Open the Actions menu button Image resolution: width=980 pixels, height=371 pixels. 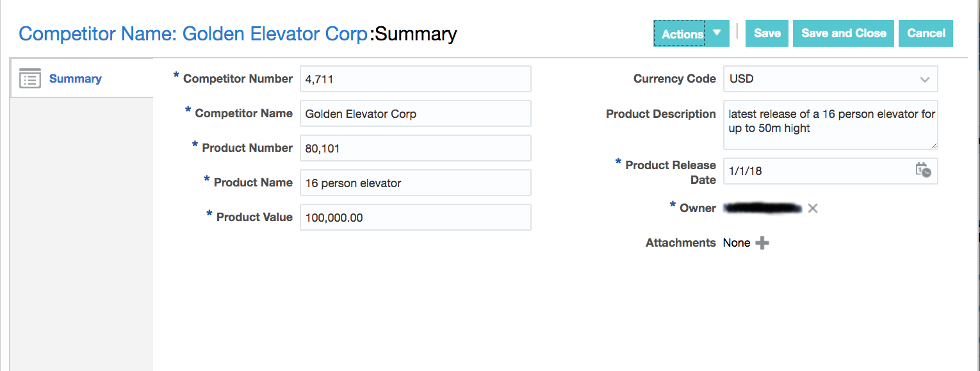coord(682,34)
